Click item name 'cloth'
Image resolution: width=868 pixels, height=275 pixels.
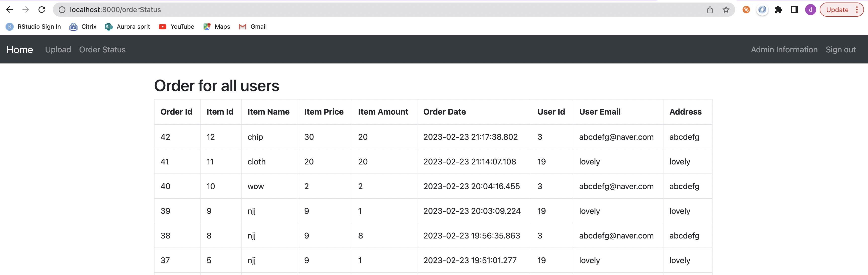point(256,162)
